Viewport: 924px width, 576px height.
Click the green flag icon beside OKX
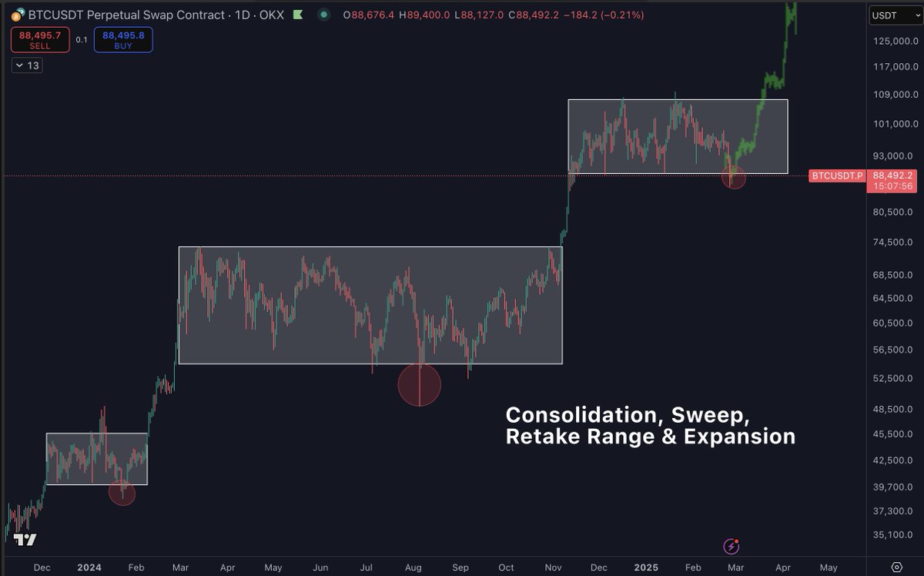pyautogui.click(x=301, y=15)
